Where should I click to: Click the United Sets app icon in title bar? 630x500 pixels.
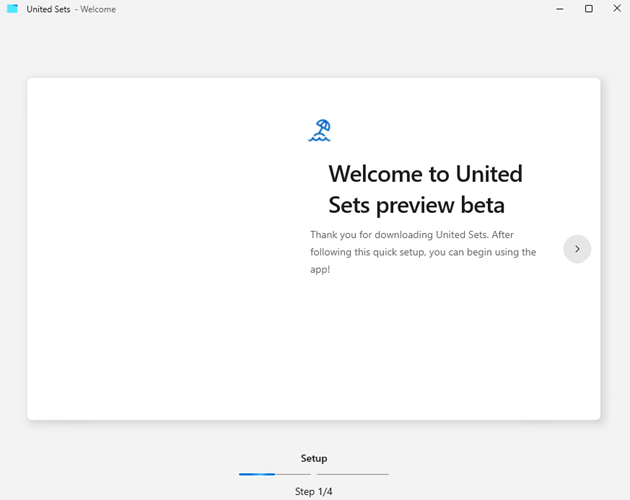pyautogui.click(x=12, y=9)
